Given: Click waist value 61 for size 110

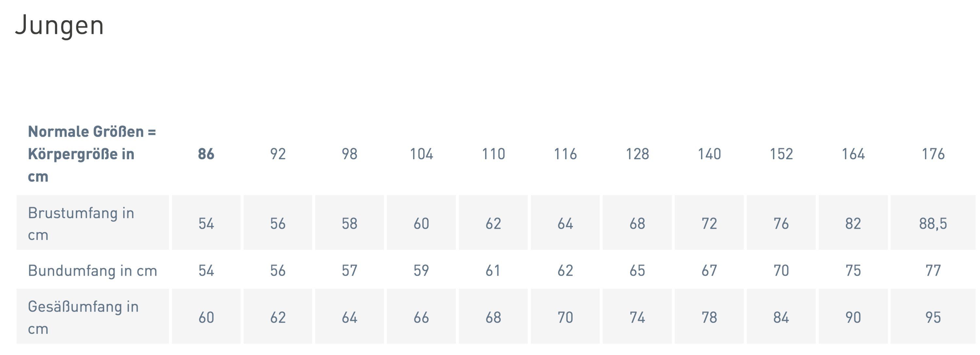Looking at the screenshot, I should [x=493, y=270].
